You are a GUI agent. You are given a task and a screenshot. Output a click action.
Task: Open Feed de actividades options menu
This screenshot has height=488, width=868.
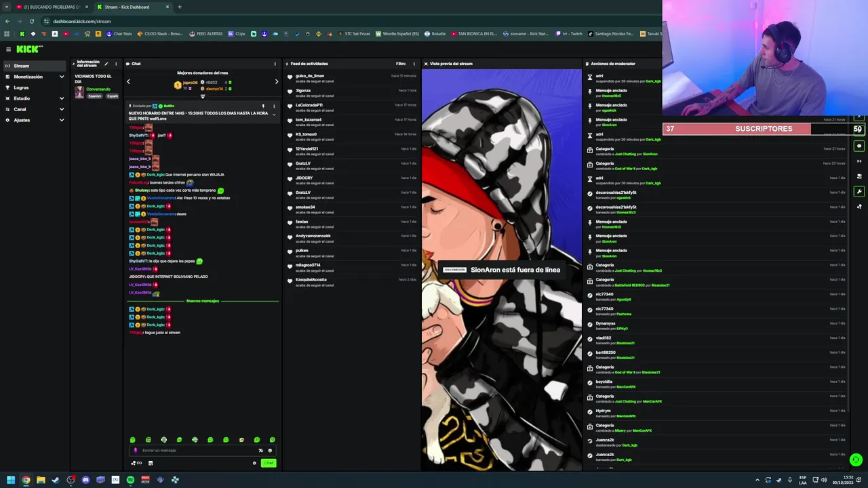[x=414, y=64]
